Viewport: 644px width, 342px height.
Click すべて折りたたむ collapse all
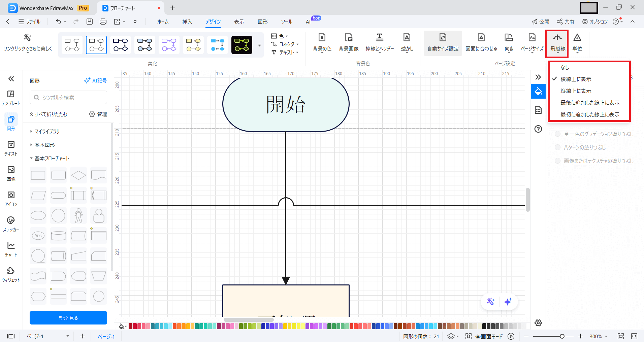(48, 114)
